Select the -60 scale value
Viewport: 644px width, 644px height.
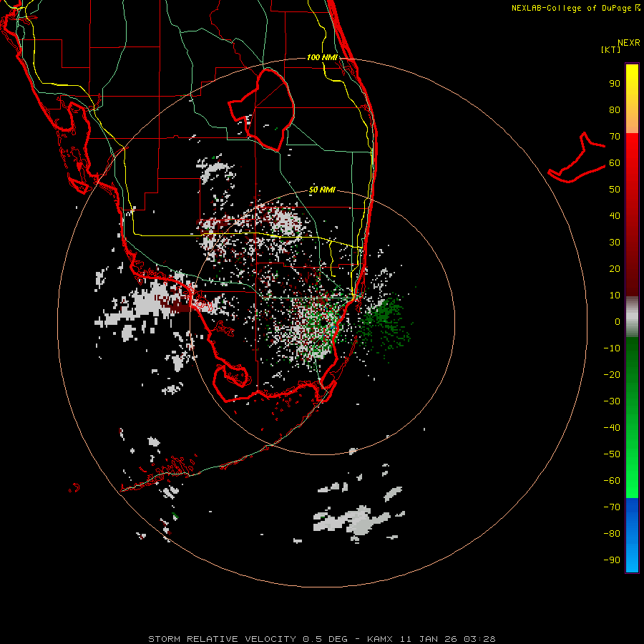pyautogui.click(x=612, y=481)
